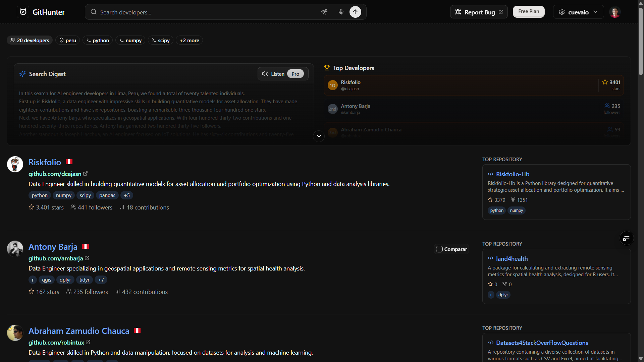Image resolution: width=644 pixels, height=362 pixels.
Task: Open the cuevaio account dropdown
Action: tap(578, 12)
